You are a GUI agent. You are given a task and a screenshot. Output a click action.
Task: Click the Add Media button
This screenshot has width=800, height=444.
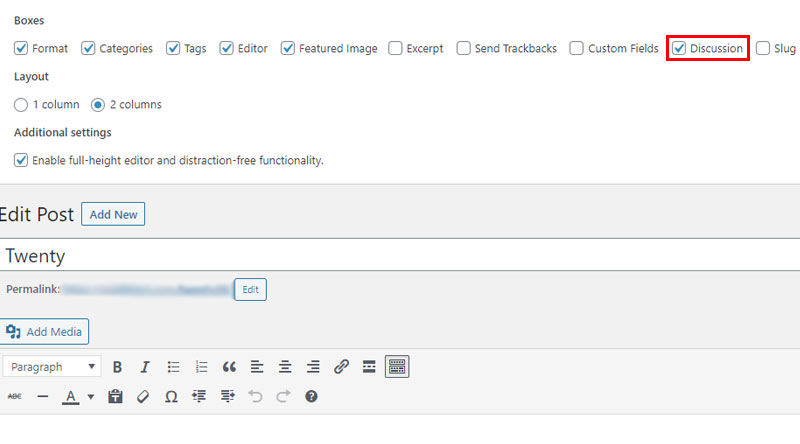(44, 332)
